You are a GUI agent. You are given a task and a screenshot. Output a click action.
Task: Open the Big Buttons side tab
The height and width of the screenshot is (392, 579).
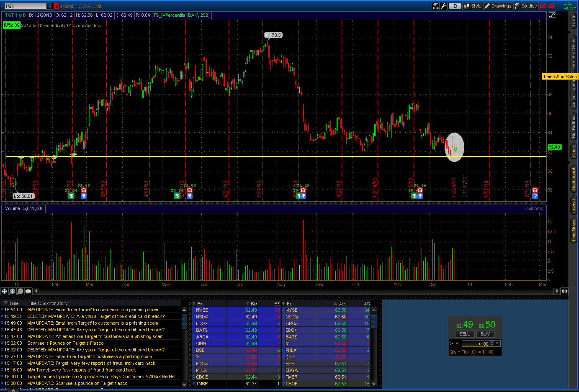coord(574,126)
